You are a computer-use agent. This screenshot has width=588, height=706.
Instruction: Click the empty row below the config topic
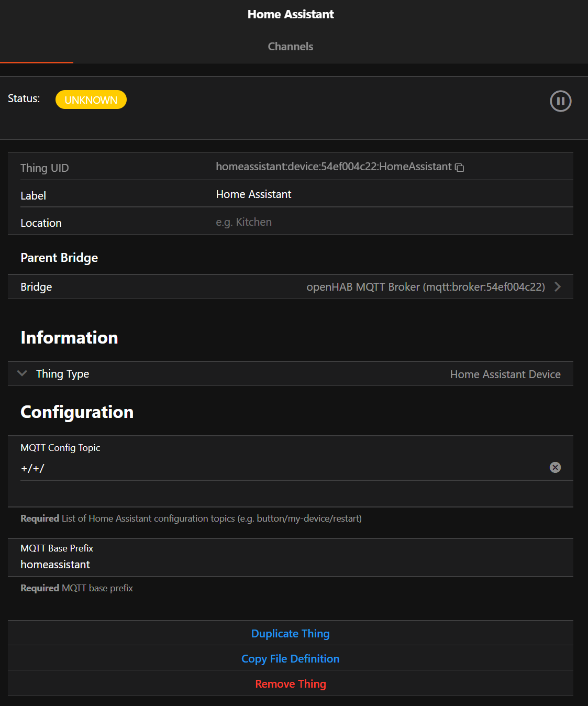click(x=290, y=494)
